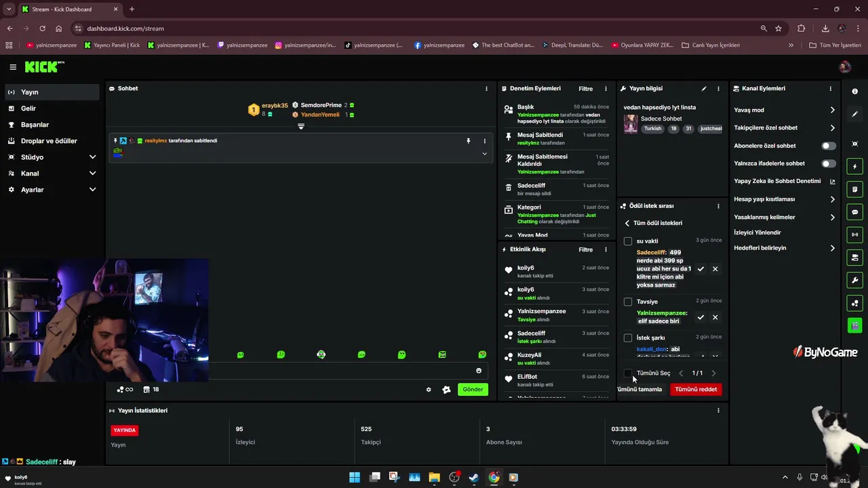Click the green clapperboard icon in right sidebar
Image resolution: width=868 pixels, height=488 pixels.
(x=854, y=326)
